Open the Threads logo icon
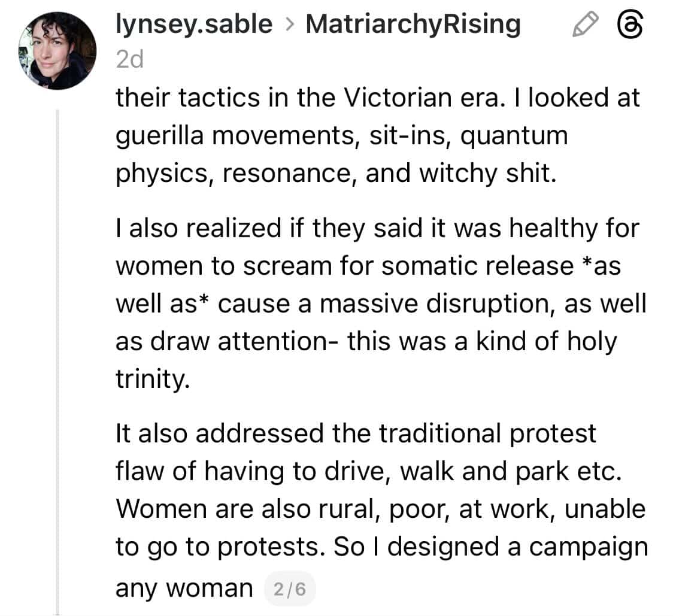This screenshot has height=616, width=673. click(629, 26)
